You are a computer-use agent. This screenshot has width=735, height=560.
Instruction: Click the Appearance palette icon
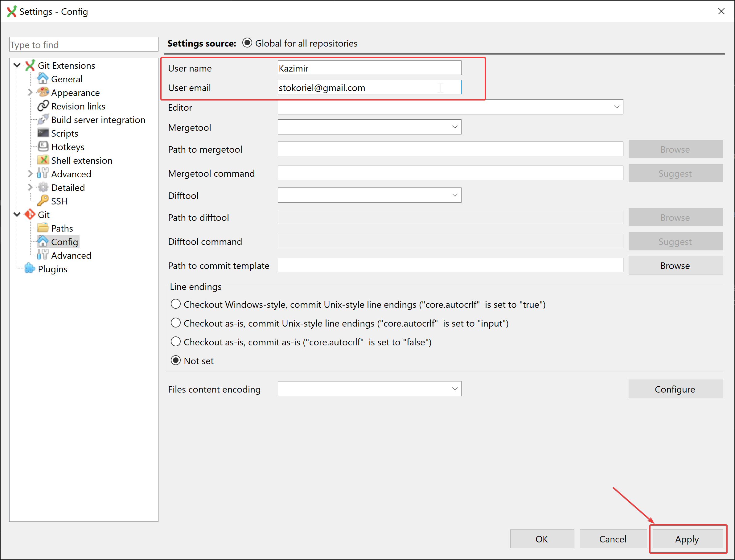(x=43, y=92)
